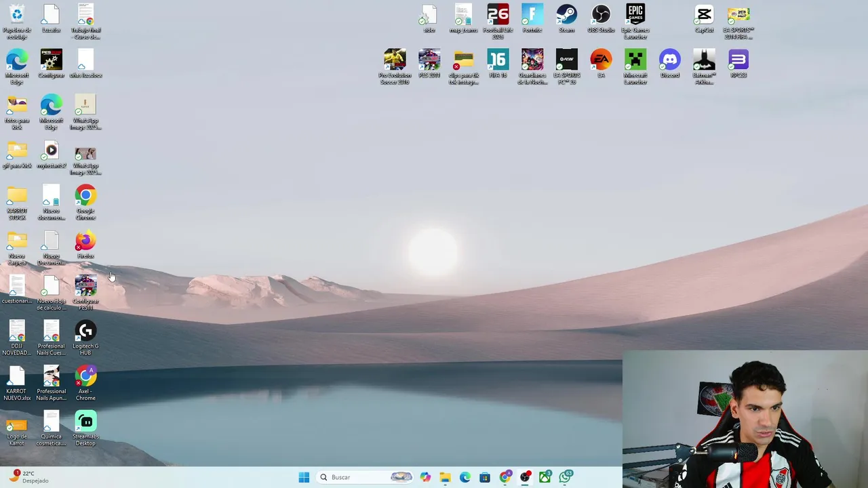Open the cuestionari... document
The height and width of the screenshot is (488, 868).
(17, 289)
